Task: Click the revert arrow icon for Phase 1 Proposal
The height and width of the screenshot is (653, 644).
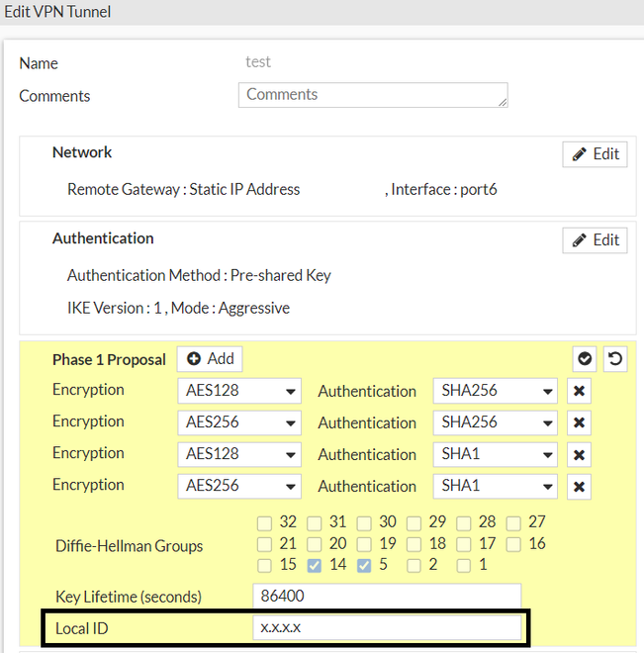Action: [615, 359]
